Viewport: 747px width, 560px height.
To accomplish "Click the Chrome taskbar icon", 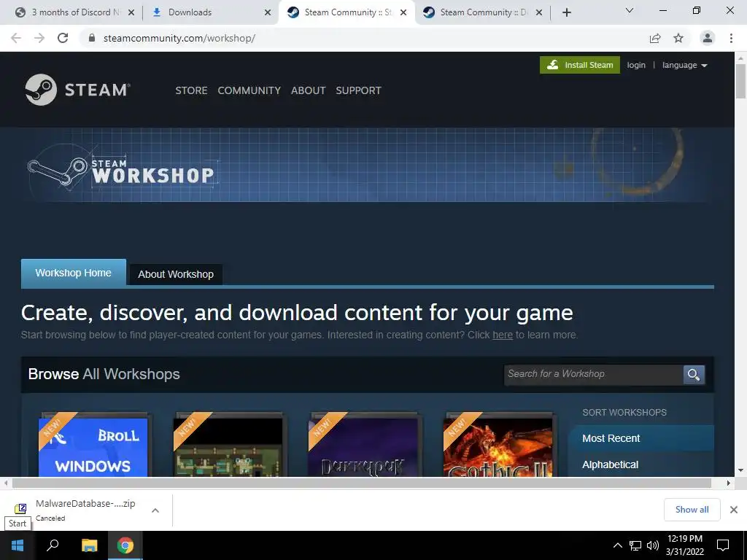I will point(125,545).
